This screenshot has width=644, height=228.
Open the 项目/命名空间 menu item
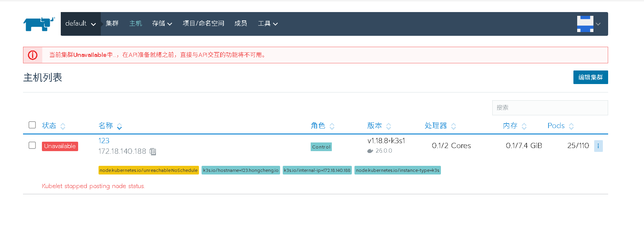pyautogui.click(x=203, y=24)
